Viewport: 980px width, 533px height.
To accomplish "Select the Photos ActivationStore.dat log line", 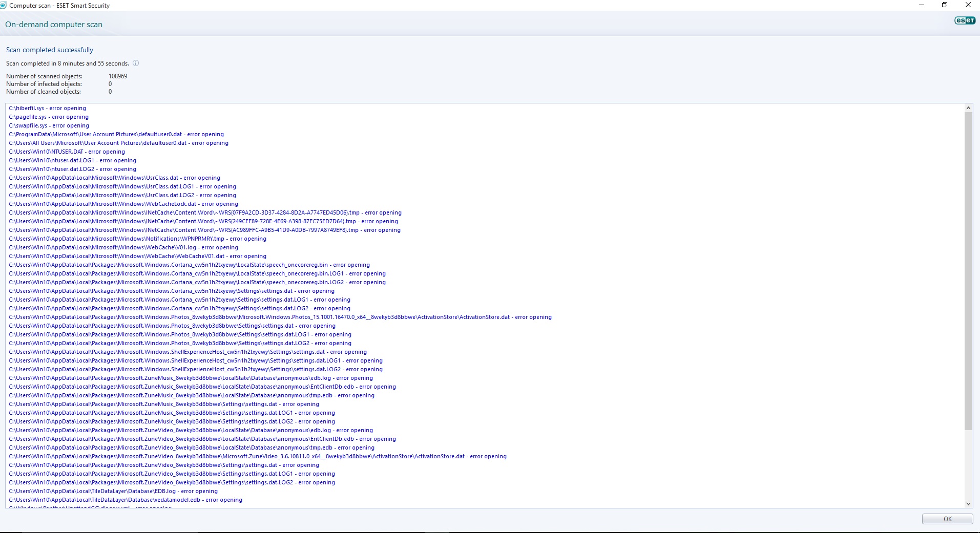I will (280, 317).
